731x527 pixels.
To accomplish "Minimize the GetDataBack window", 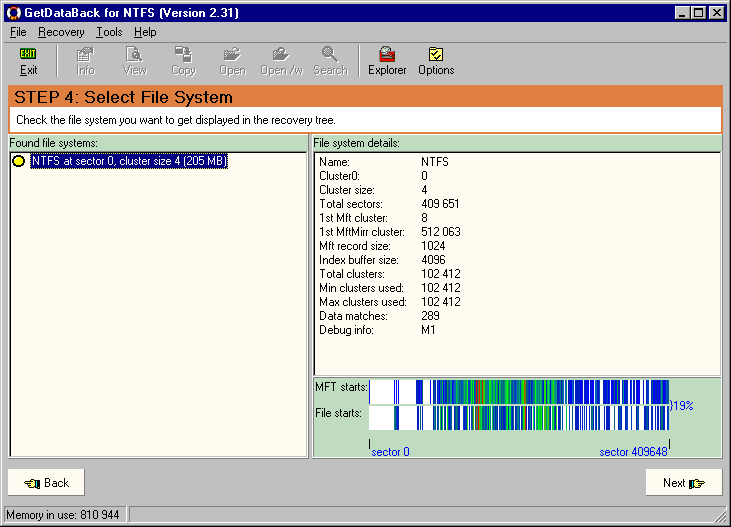I will pos(682,13).
